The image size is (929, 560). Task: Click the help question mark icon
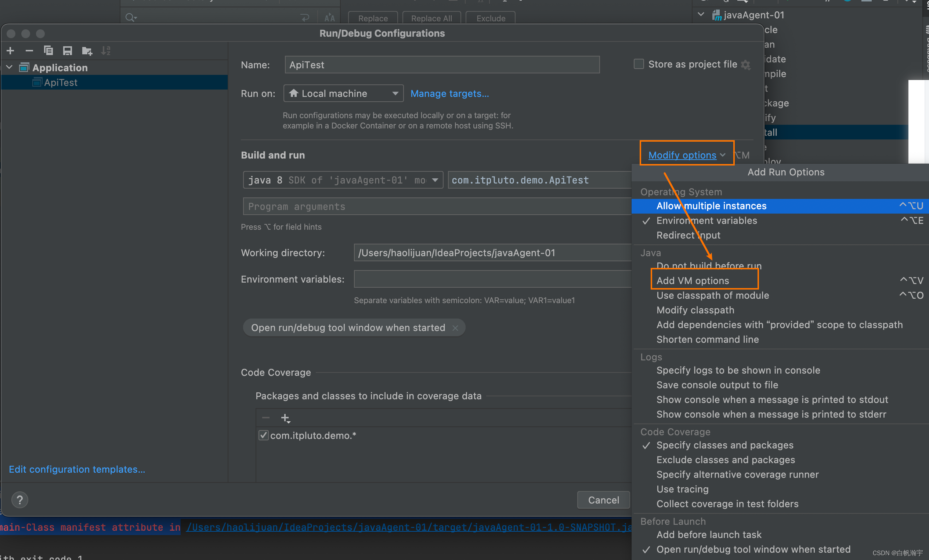point(19,500)
